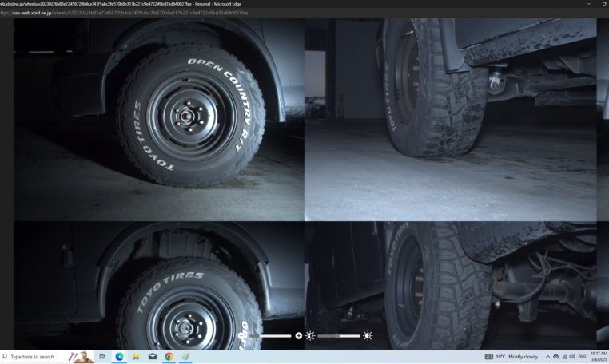Open File Explorer from the taskbar
609x364 pixels.
point(136,357)
